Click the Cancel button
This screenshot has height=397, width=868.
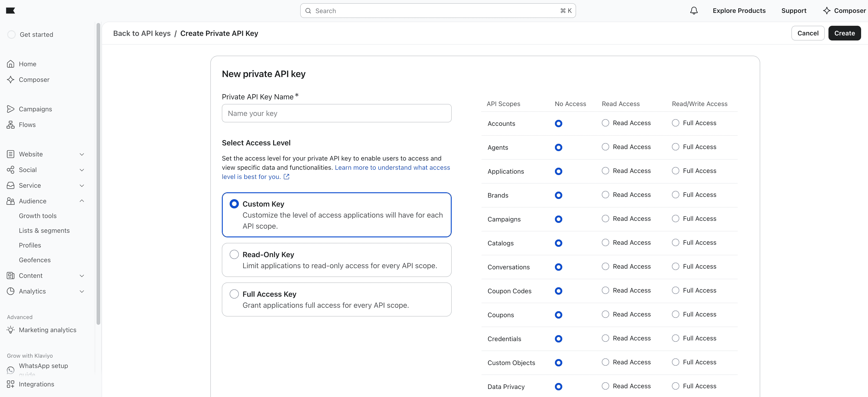pos(808,33)
